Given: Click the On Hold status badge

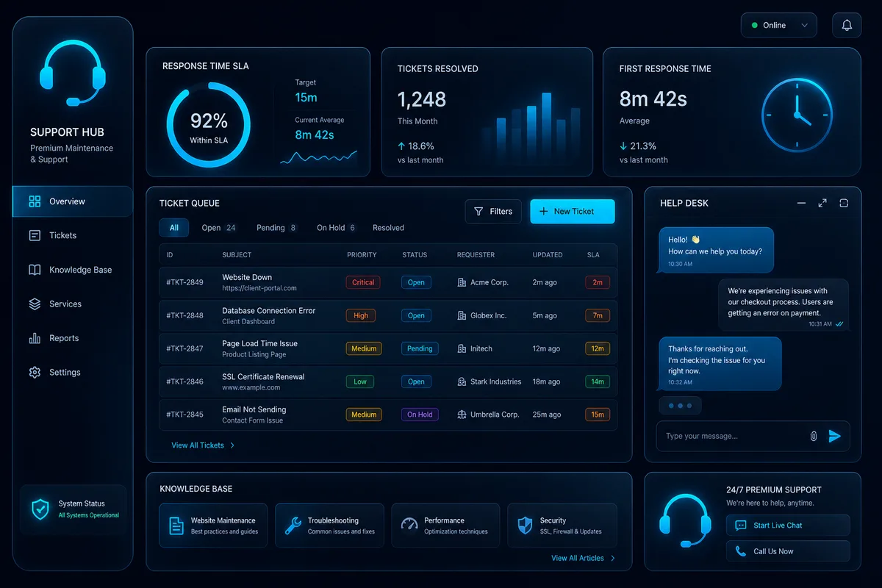Looking at the screenshot, I should (x=420, y=415).
